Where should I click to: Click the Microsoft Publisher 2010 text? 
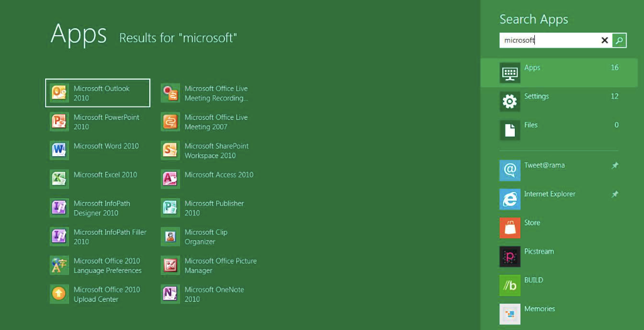tap(214, 208)
